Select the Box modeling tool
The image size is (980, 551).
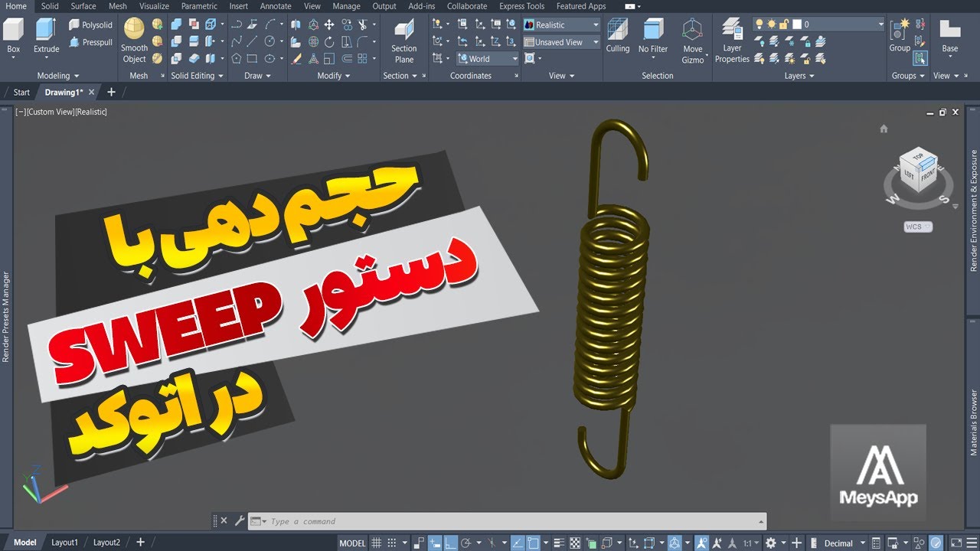click(14, 35)
